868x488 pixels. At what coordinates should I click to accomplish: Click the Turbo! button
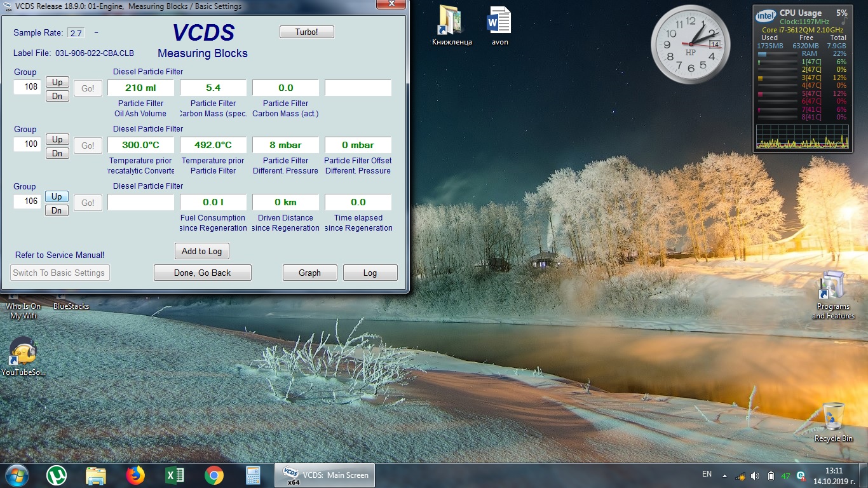(x=306, y=32)
